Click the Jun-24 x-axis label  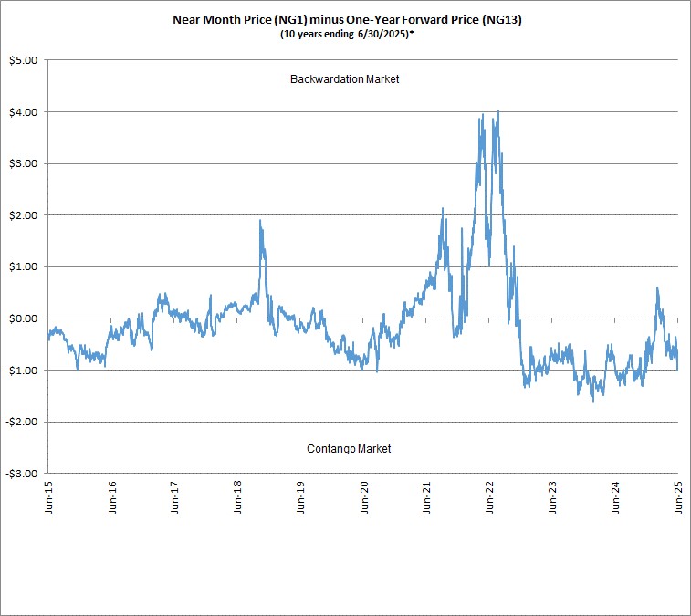(615, 497)
